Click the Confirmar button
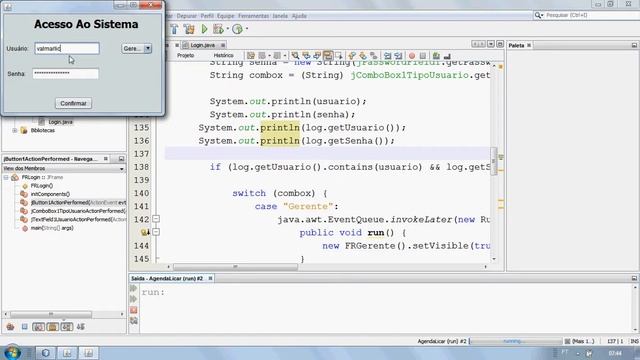Image resolution: width=640 pixels, height=360 pixels. [x=73, y=103]
